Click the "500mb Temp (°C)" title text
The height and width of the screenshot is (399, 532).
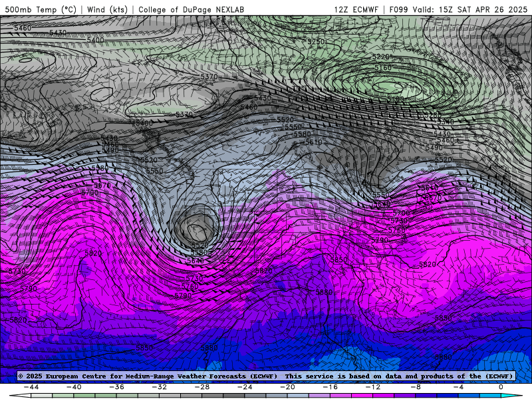tap(41, 9)
